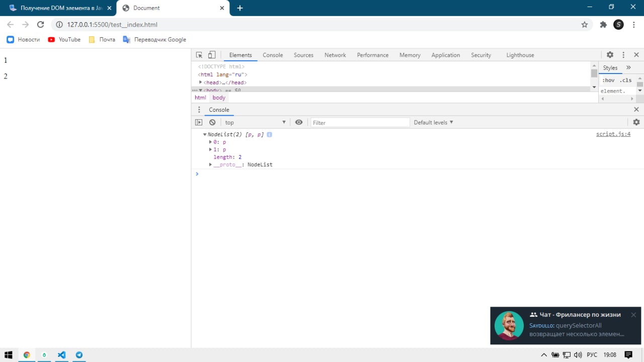Click the console Filter input field
Screen dimensions: 644x362
pyautogui.click(x=360, y=122)
